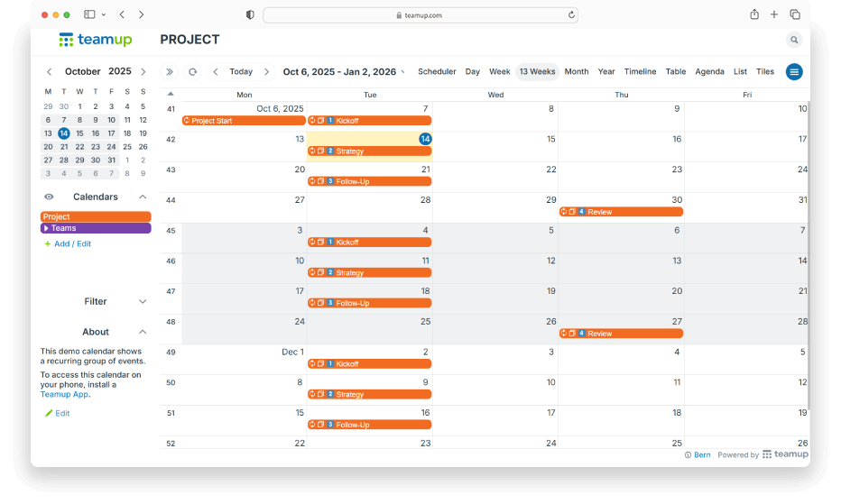Click the timezone info icon next to Bern

[x=688, y=455]
